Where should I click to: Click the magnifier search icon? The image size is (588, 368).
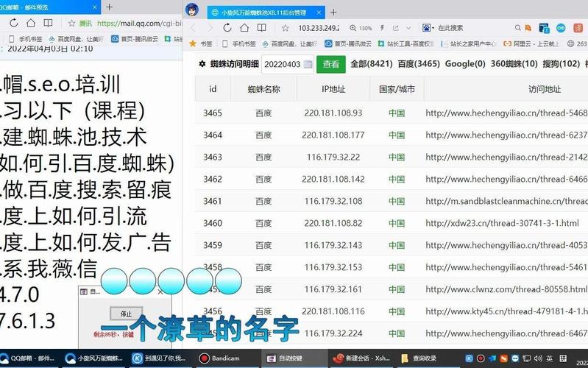(x=517, y=28)
